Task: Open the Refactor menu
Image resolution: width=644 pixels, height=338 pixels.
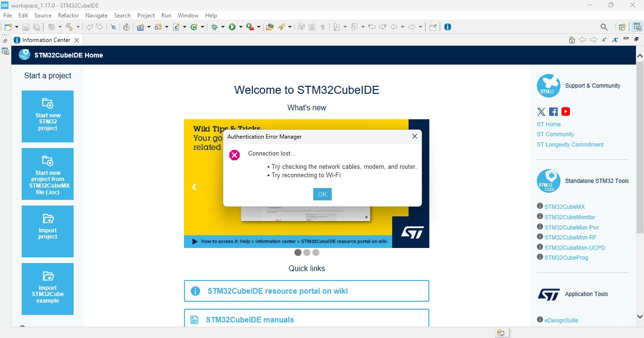Action: (68, 16)
